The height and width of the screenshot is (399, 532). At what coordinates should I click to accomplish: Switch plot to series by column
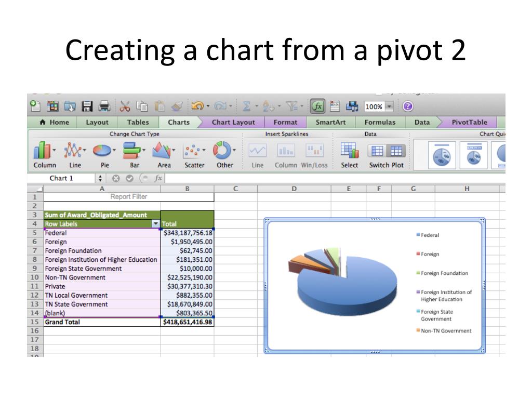(396, 150)
